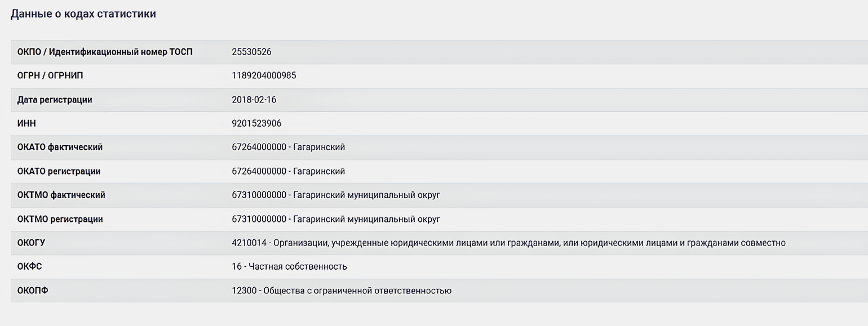Click the ОКАТО фактический label

60,147
